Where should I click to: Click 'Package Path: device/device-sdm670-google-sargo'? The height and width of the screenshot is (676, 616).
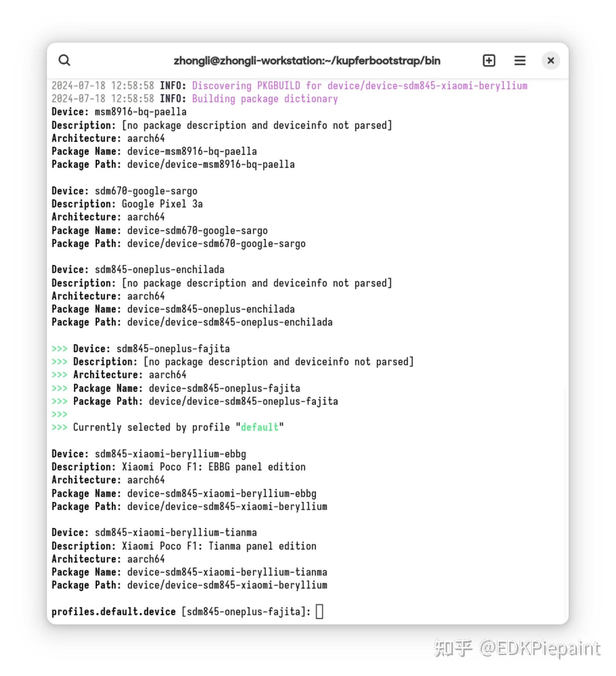coord(178,244)
